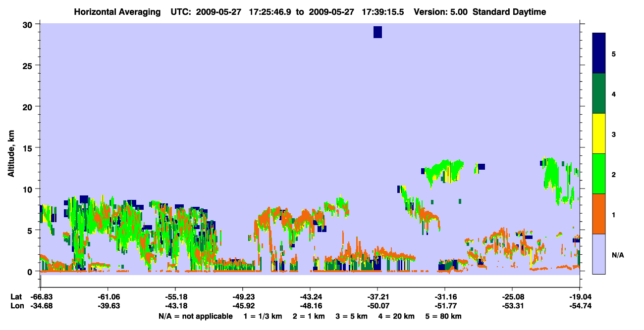This screenshot has height=330, width=644.
Task: Click the latitude value -37.21
Action: tap(377, 297)
